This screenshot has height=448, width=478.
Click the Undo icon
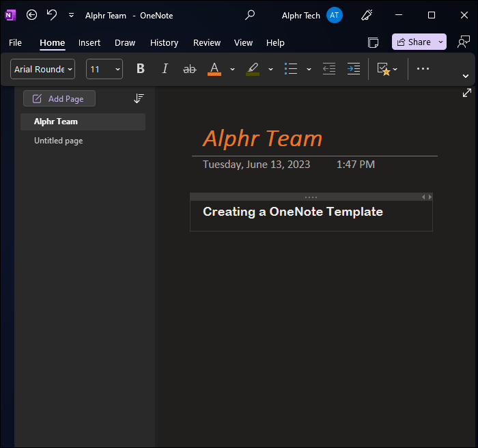(x=52, y=15)
